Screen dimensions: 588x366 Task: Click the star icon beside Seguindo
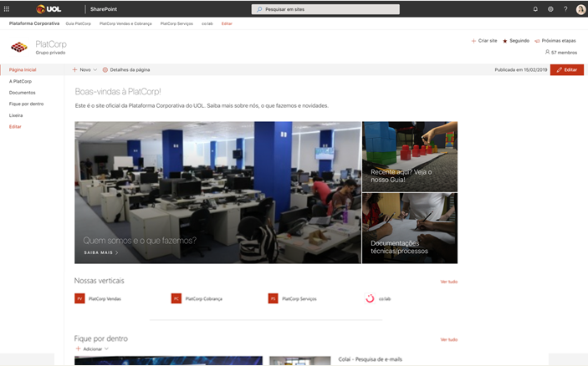click(504, 41)
